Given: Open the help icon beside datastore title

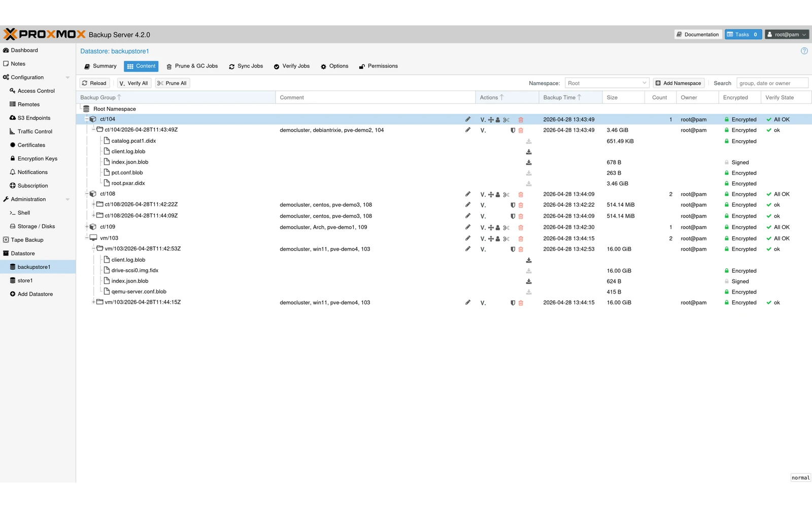Looking at the screenshot, I should (x=804, y=51).
